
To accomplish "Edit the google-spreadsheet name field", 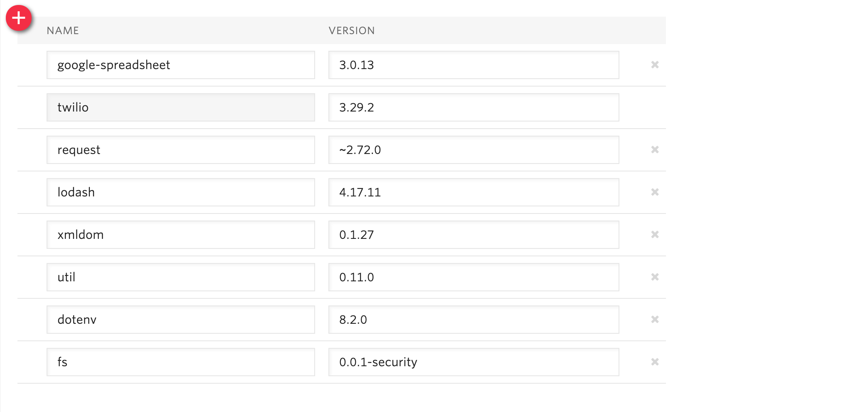I will (x=181, y=65).
